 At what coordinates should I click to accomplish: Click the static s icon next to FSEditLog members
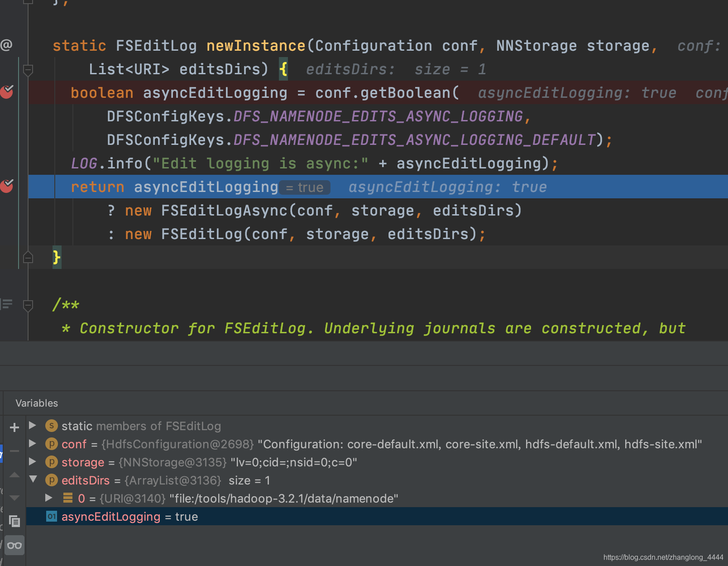coord(51,426)
